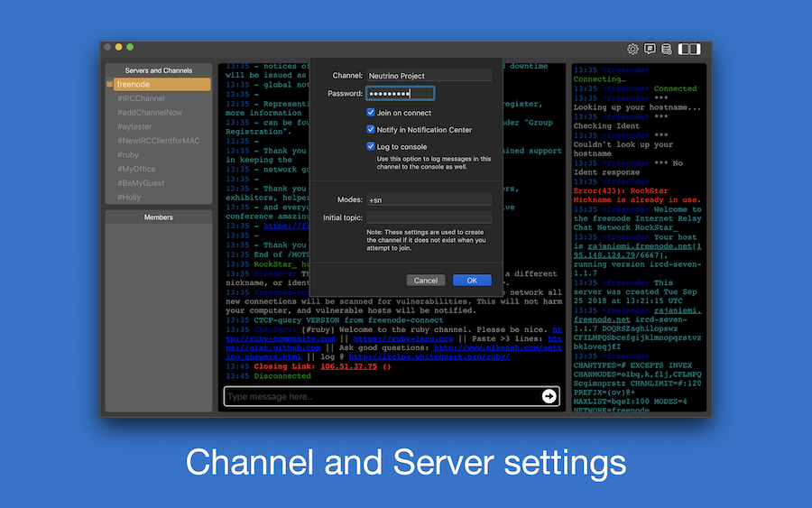Click the Connected status in console

point(675,88)
